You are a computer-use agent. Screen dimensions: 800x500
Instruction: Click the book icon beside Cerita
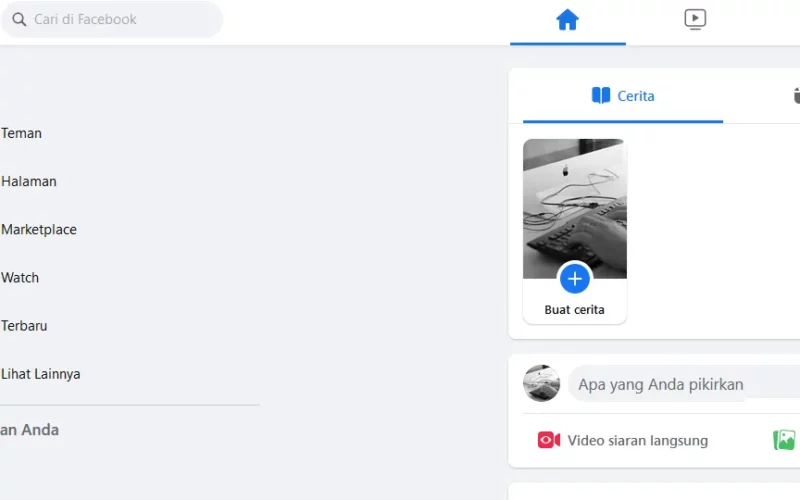[x=601, y=95]
